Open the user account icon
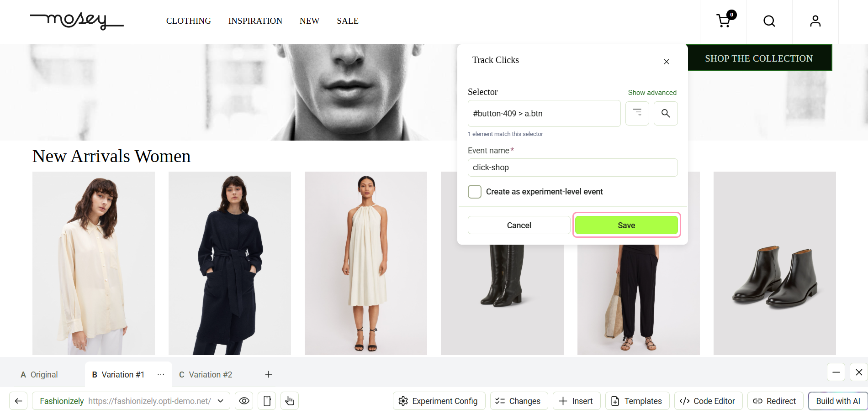868x414 pixels. pyautogui.click(x=815, y=21)
